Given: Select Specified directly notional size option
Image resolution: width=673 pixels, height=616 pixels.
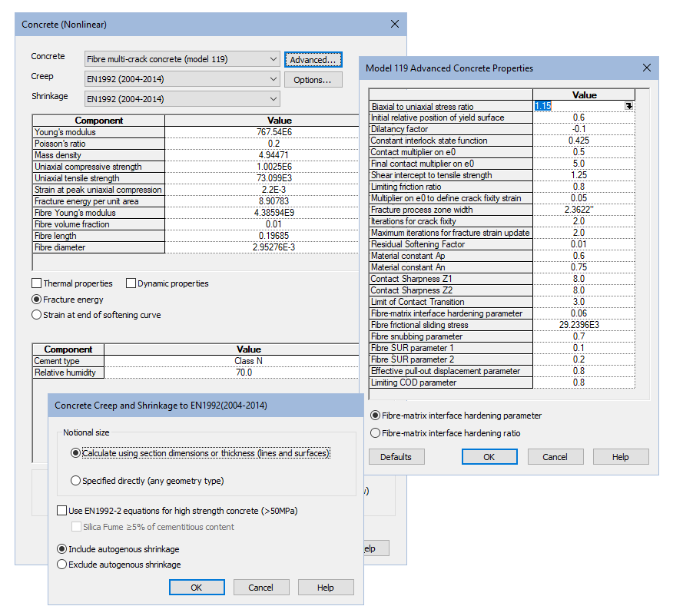Looking at the screenshot, I should click(x=75, y=481).
